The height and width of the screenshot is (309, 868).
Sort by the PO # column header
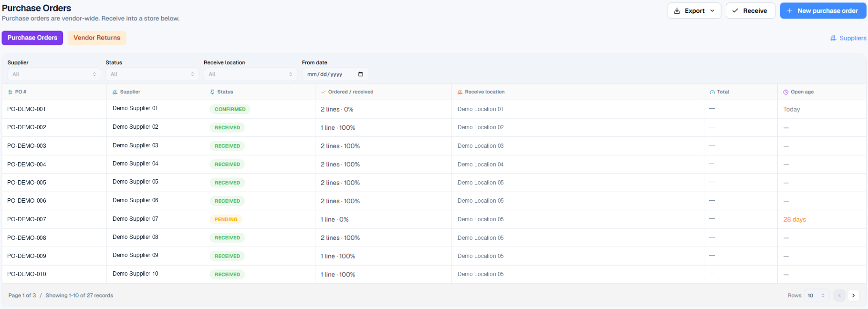(21, 92)
